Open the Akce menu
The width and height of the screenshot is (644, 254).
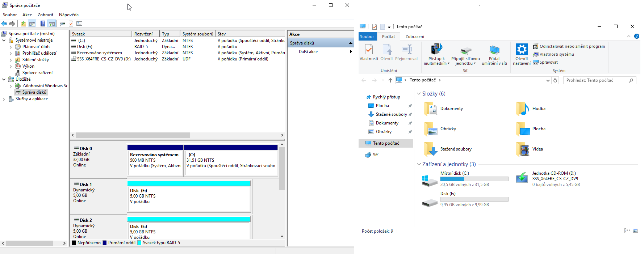tap(27, 15)
